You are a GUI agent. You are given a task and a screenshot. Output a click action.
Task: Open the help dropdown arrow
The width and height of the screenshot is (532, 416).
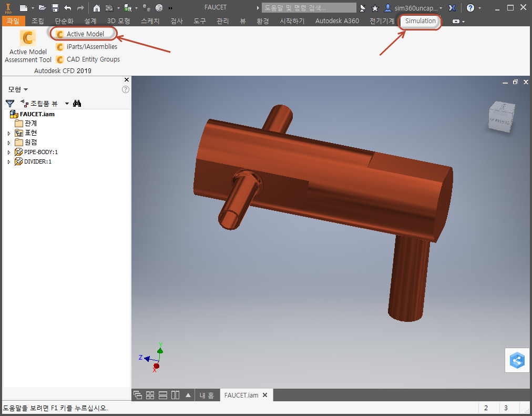(480, 8)
